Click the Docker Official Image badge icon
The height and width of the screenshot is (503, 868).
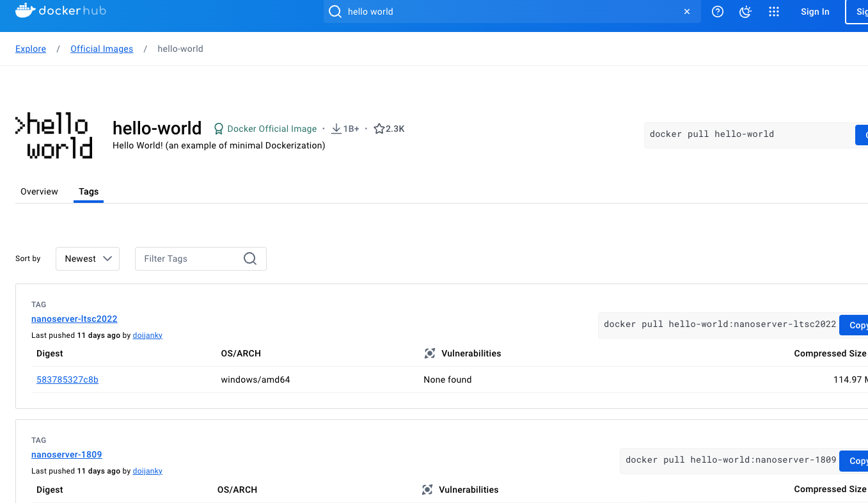219,129
